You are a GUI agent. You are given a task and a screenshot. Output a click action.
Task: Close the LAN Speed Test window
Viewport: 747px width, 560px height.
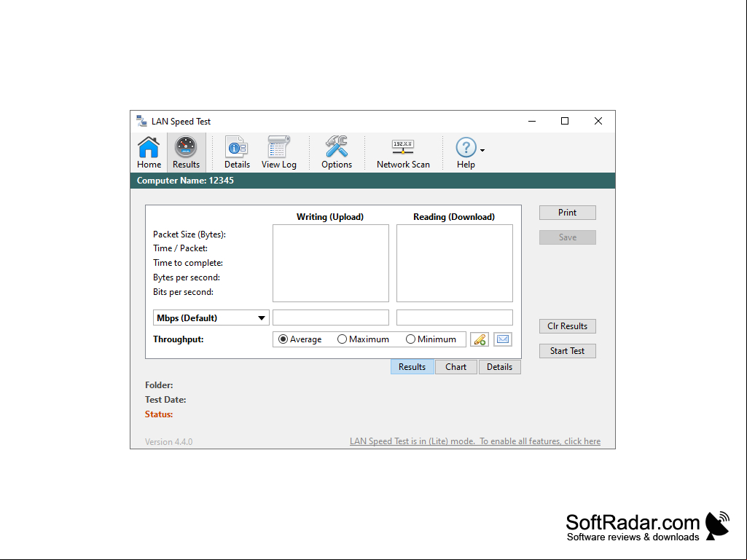click(598, 121)
